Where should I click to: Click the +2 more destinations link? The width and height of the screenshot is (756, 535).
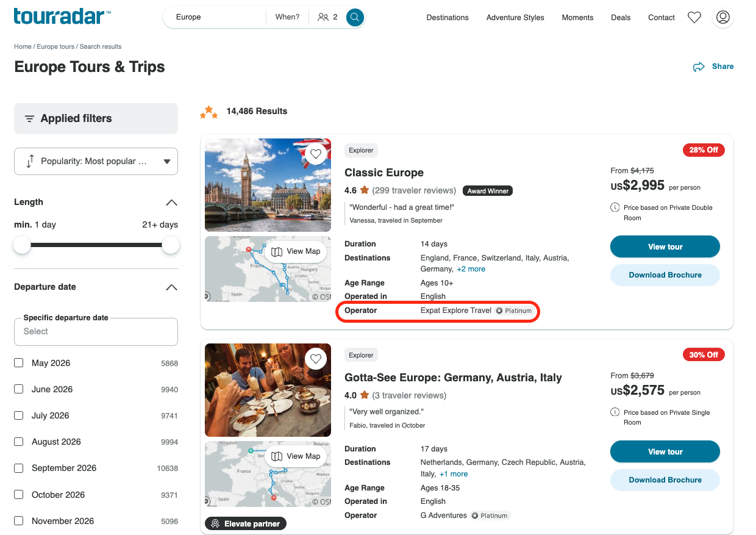(471, 269)
